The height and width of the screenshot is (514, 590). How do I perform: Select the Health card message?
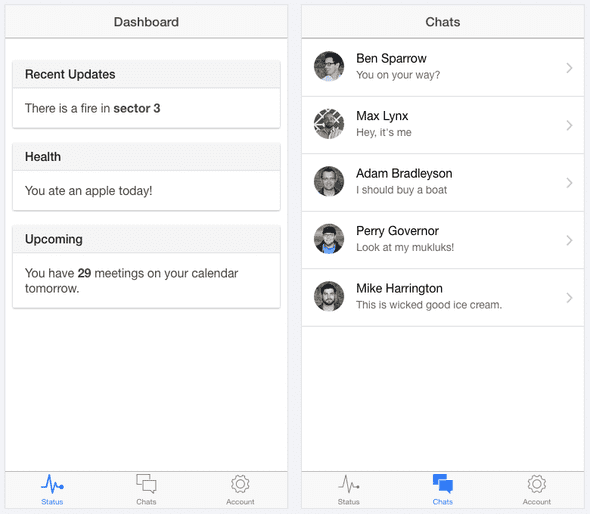click(x=88, y=191)
